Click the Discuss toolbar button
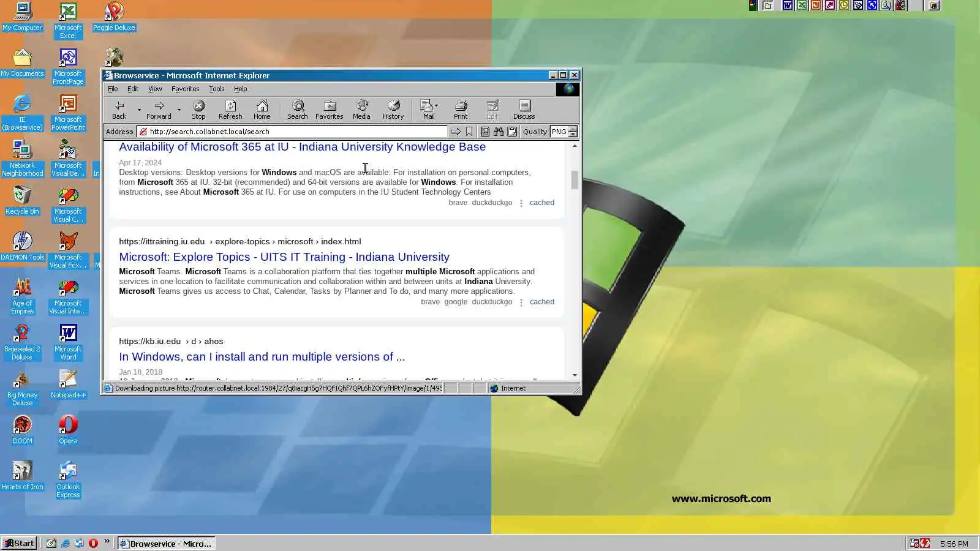The width and height of the screenshot is (980, 551). click(524, 110)
